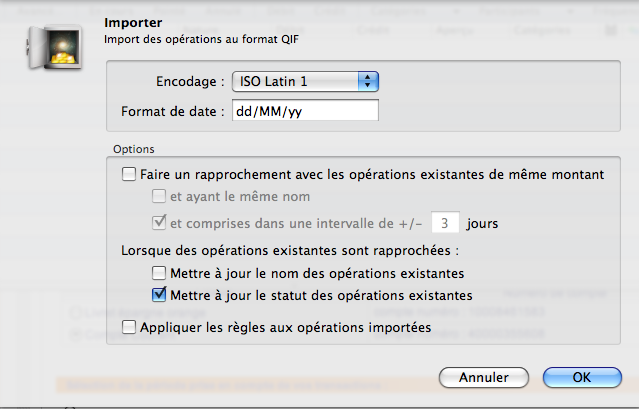Click the Importer dialog title

coord(133,23)
